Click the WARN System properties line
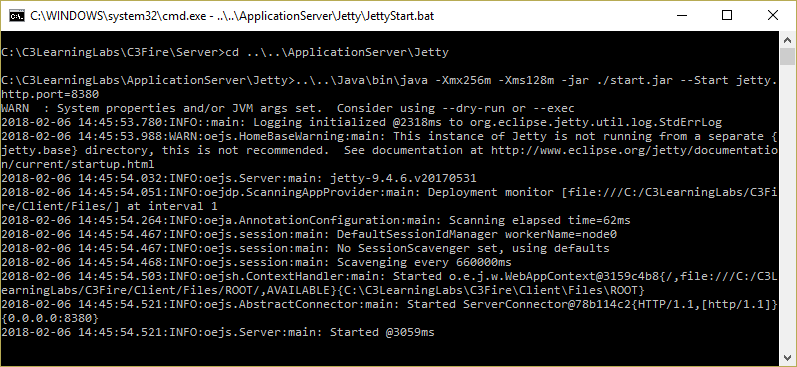This screenshot has height=367, width=797. click(x=288, y=108)
